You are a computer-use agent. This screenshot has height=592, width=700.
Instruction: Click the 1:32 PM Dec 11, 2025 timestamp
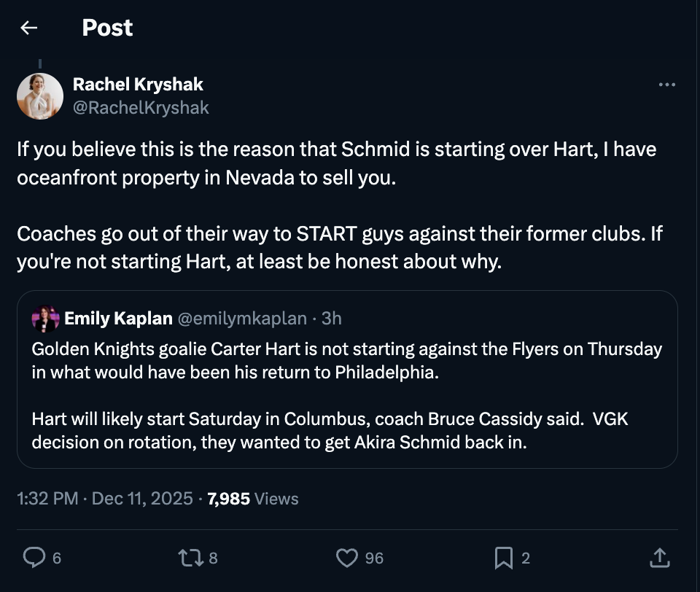pos(104,499)
